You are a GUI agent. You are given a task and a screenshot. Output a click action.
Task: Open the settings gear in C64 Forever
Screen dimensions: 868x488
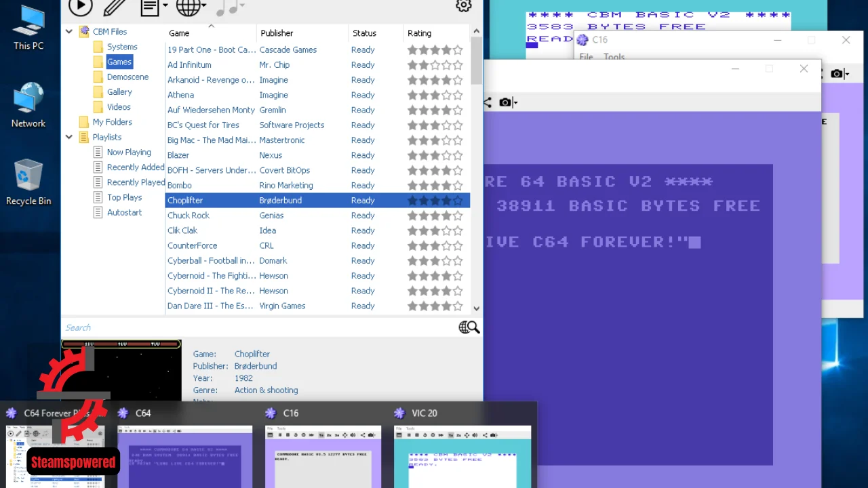point(464,5)
